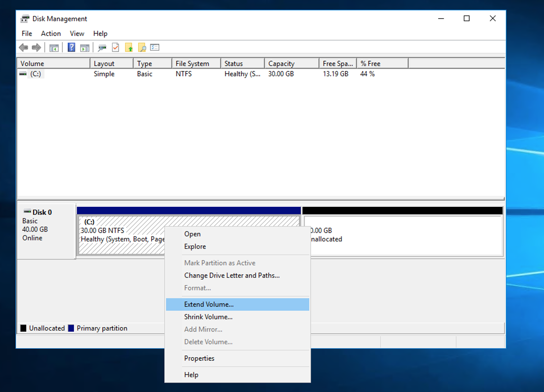Select the (C:) volume row in list
The image size is (544, 392).
click(35, 74)
